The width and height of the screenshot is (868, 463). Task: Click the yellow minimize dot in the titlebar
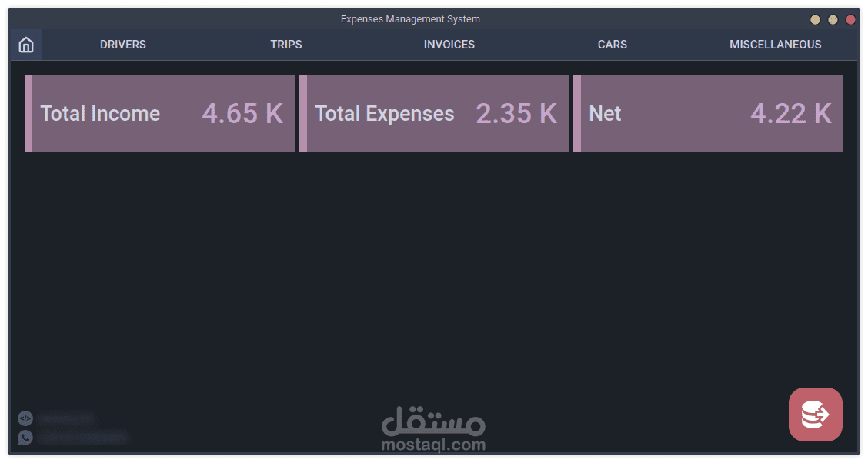point(815,19)
